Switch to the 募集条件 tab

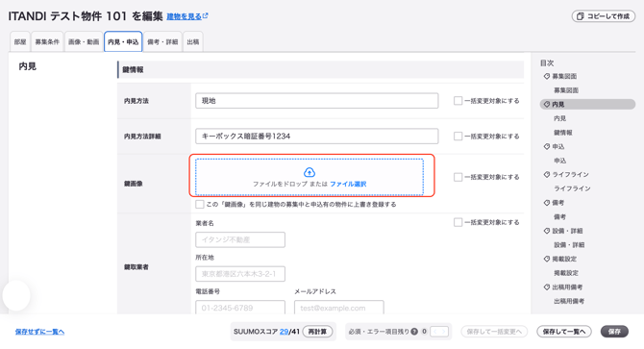47,41
